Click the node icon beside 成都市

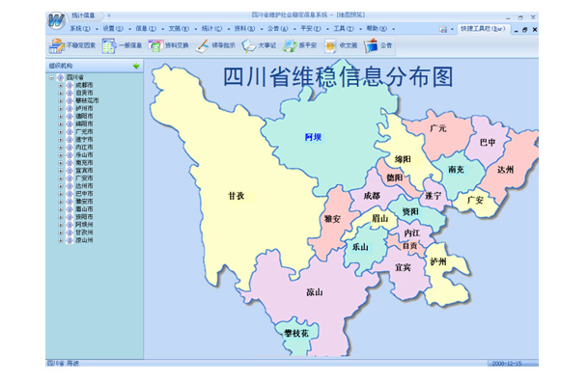(x=70, y=85)
